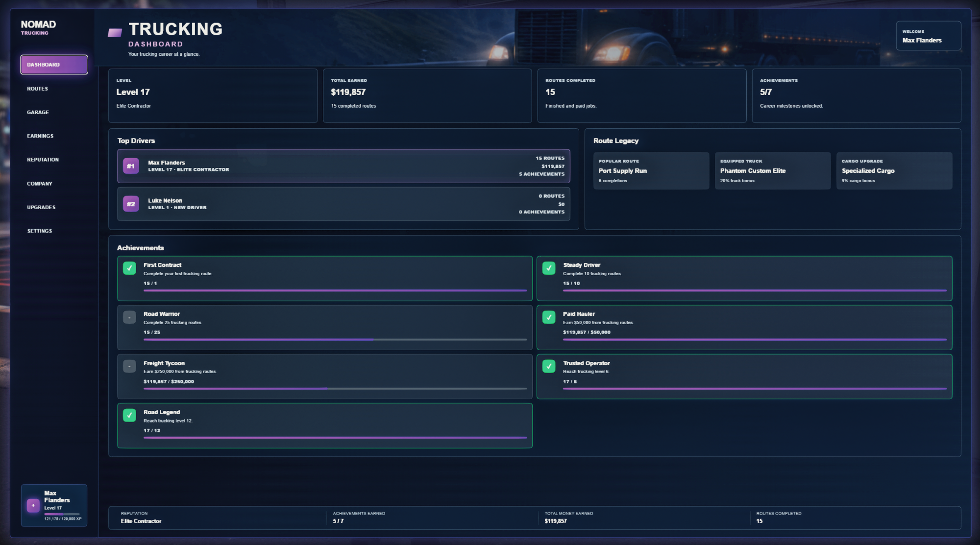Click "17 / 6" Trusted Operator progress text
Image resolution: width=980 pixels, height=545 pixels.
(x=570, y=381)
